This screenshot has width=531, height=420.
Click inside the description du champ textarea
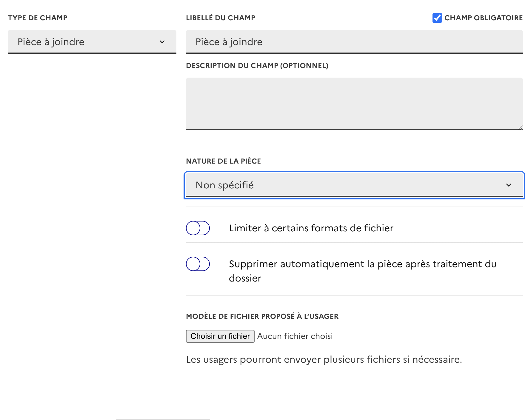tap(354, 103)
